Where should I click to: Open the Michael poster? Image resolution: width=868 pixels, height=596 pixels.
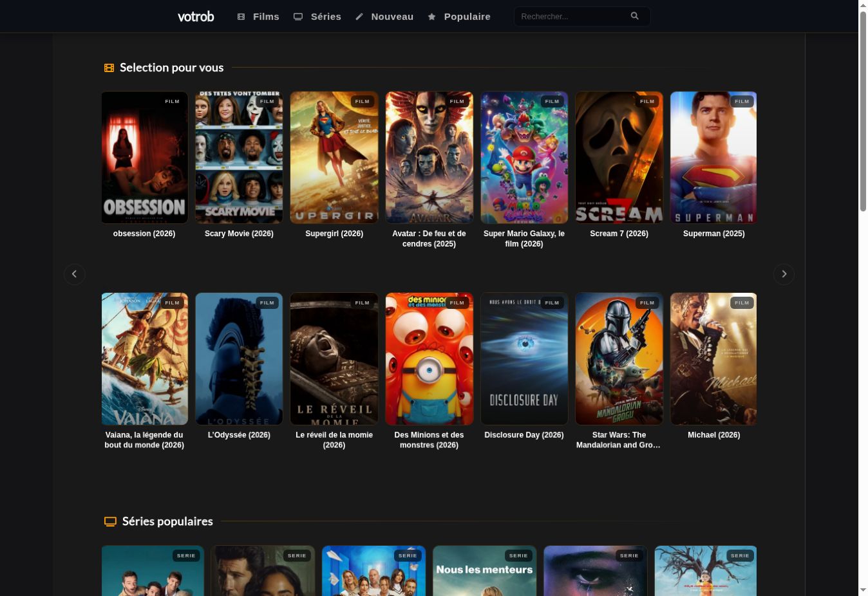coord(713,359)
